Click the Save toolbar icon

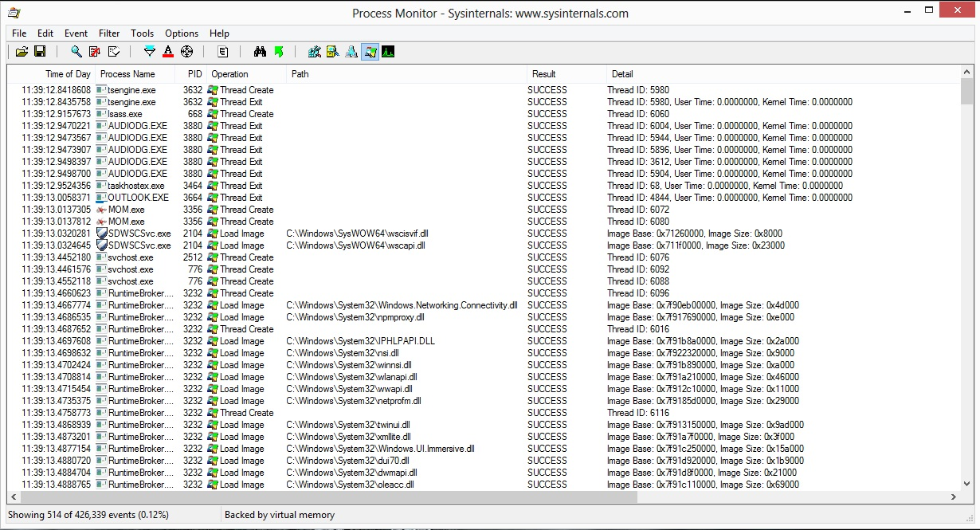click(40, 52)
